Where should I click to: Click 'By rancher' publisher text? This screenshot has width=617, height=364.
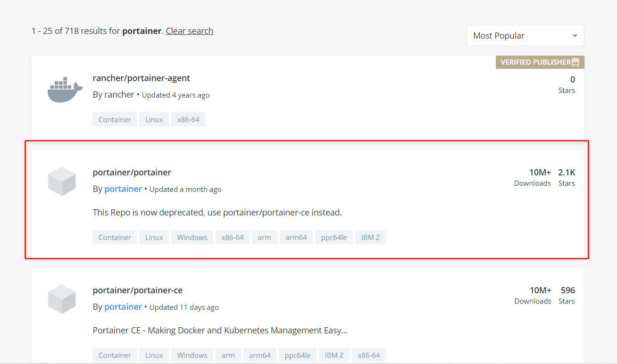pos(114,95)
